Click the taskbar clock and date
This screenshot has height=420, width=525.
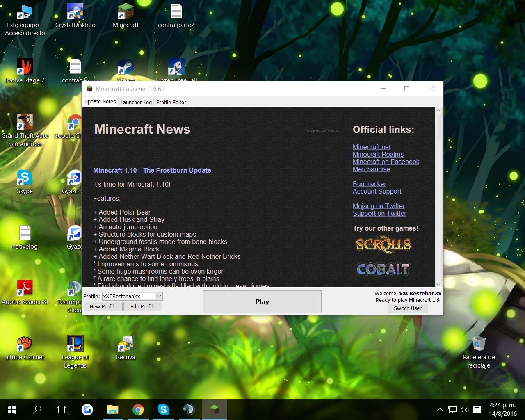coord(502,410)
